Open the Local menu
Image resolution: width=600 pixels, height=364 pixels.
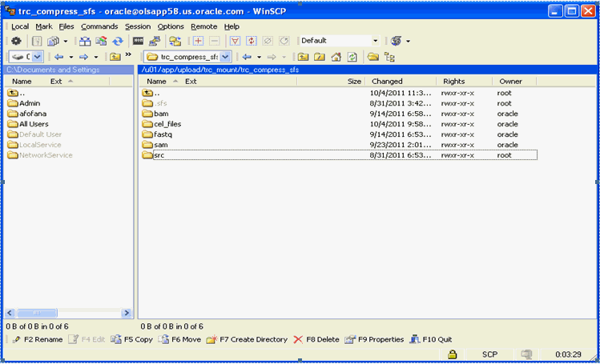(x=20, y=26)
